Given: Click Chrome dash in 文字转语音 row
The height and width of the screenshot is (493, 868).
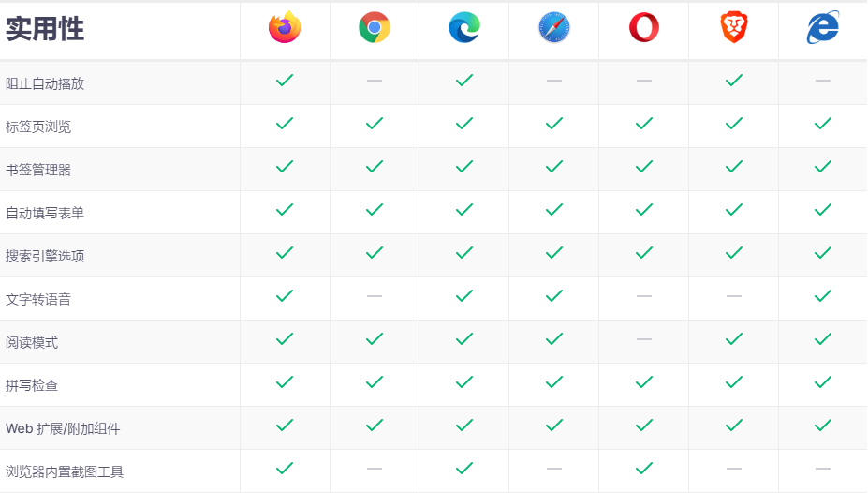Looking at the screenshot, I should pos(375,296).
